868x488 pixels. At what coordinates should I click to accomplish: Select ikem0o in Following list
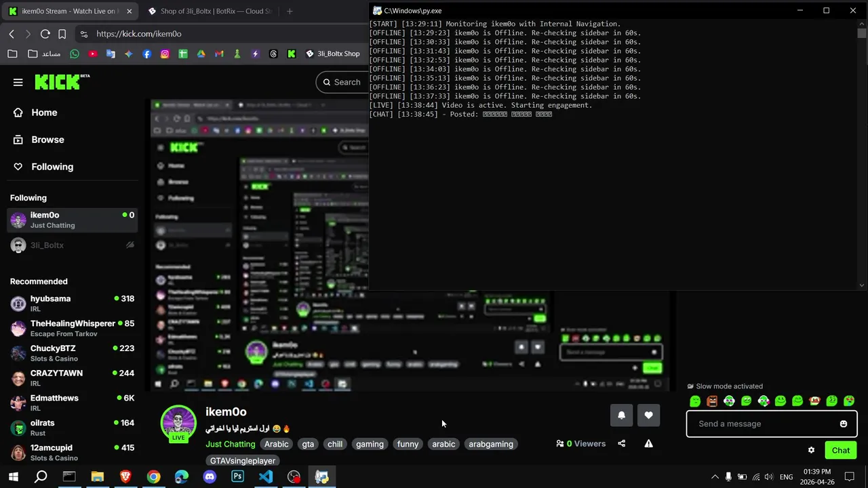click(72, 220)
